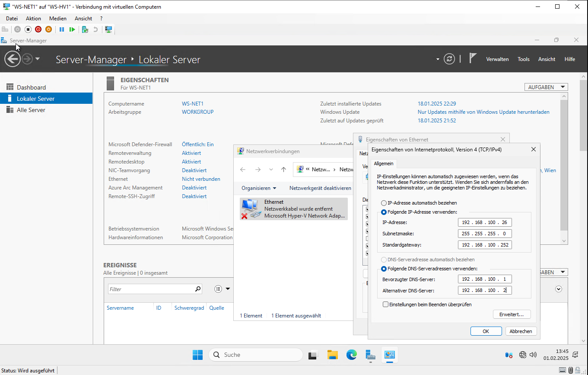Open the Medien menu
Image resolution: width=588 pixels, height=375 pixels.
[58, 19]
